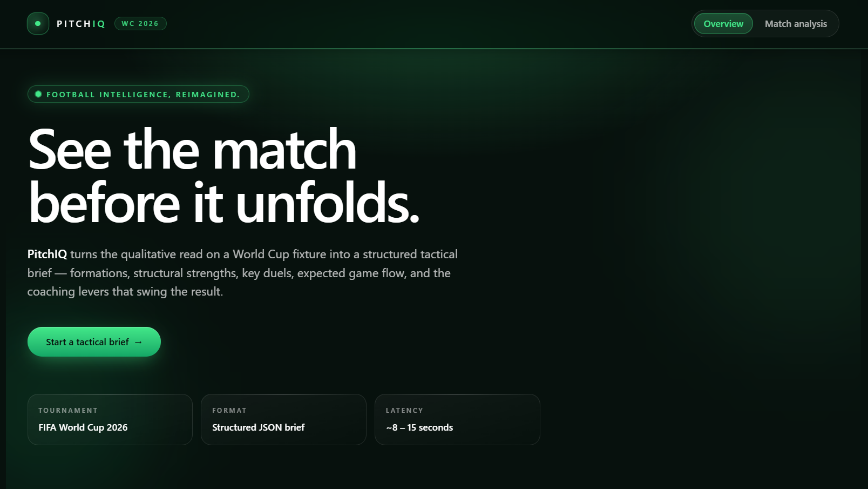868x489 pixels.
Task: Switch to the Overview tab
Action: coord(723,24)
